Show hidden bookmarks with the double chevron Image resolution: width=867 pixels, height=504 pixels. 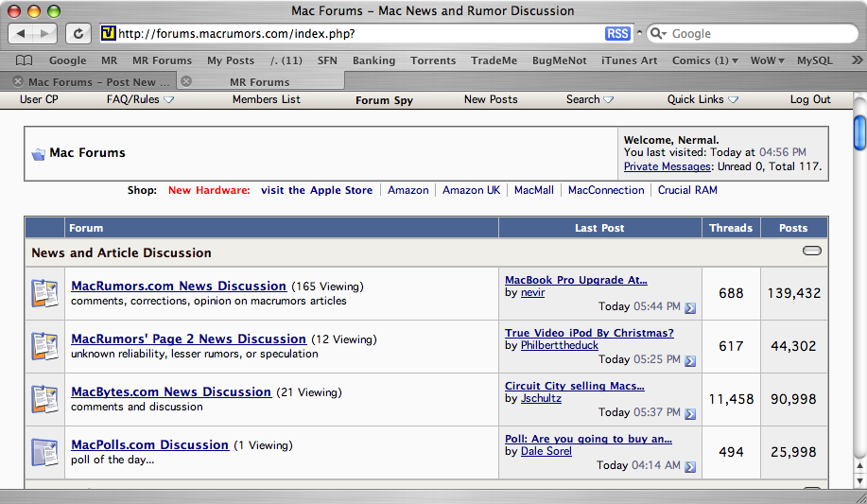857,61
